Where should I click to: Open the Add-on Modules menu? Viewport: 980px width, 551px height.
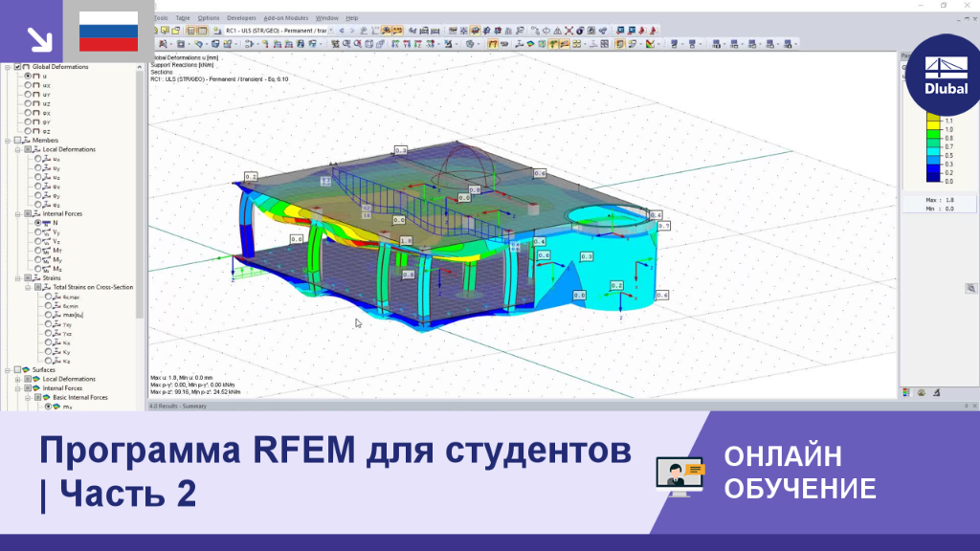point(285,18)
